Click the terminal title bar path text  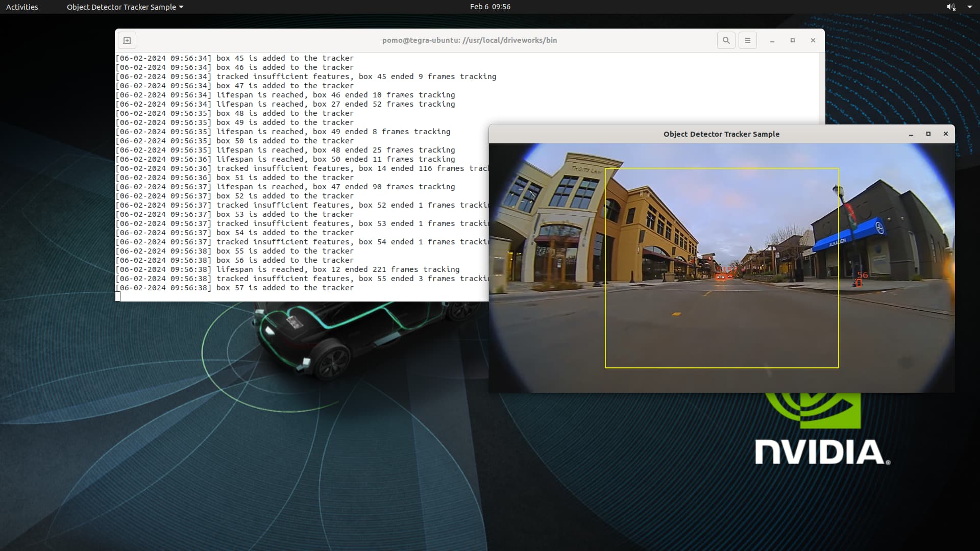[x=469, y=40]
